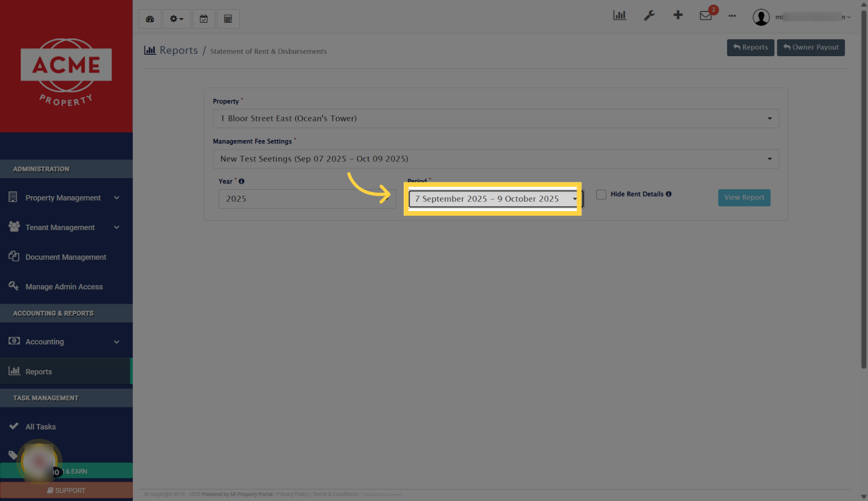Click the reports chart icon in top bar
Image resolution: width=868 pixels, height=501 pixels.
pos(620,15)
